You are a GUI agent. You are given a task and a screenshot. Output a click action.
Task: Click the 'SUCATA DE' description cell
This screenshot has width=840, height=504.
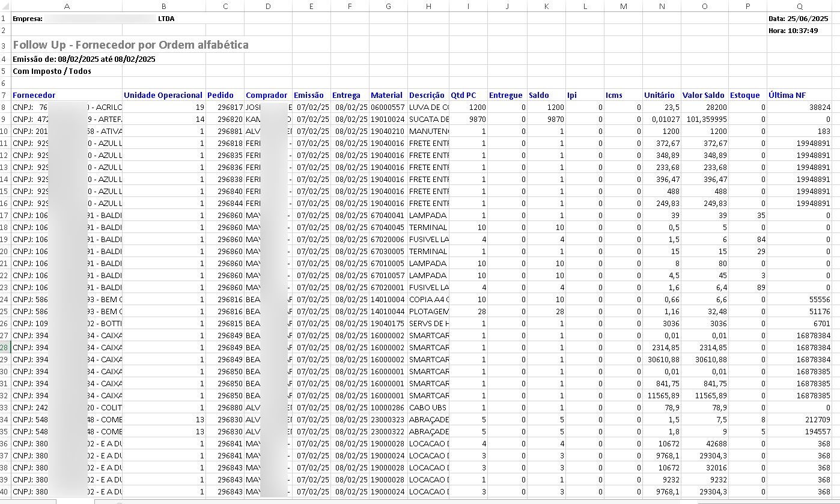(x=428, y=119)
